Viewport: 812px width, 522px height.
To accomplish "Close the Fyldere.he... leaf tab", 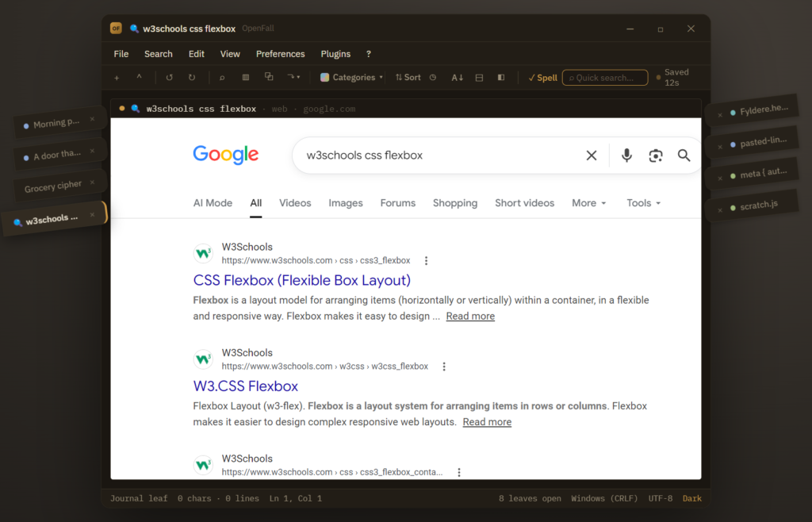I will [x=720, y=115].
